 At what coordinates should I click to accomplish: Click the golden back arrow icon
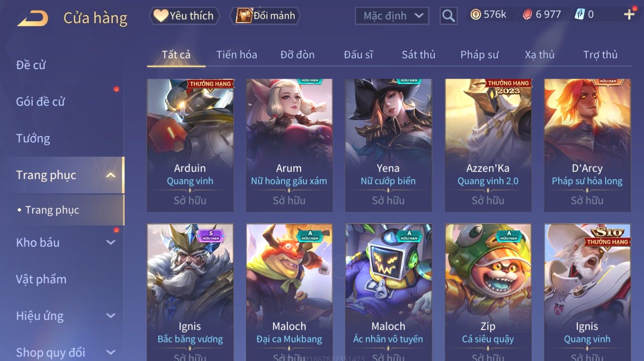[x=33, y=18]
